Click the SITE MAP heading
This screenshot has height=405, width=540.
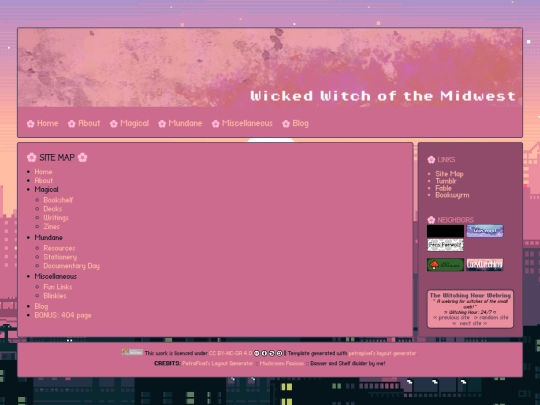[57, 158]
